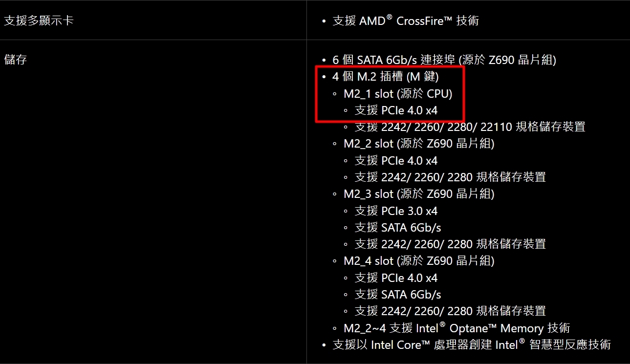The width and height of the screenshot is (630, 364).
Task: Click 支援 SATA 6Gb/s under M2_3 slot
Action: (x=398, y=228)
